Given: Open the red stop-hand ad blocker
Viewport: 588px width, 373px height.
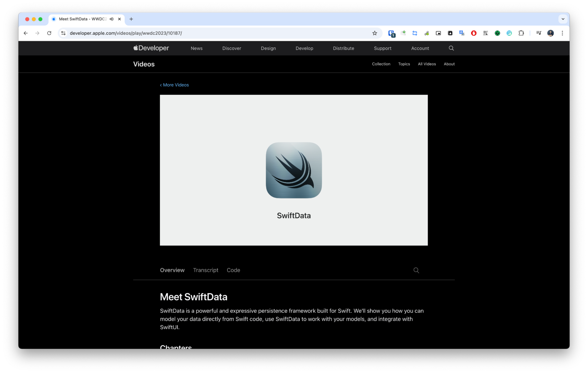Looking at the screenshot, I should 474,33.
